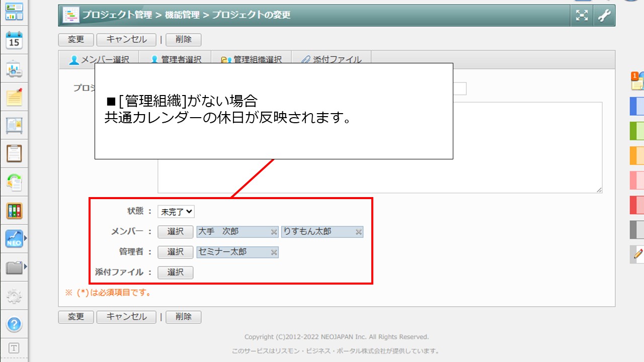Open the 状態 dropdown showing 未完了
Viewport: 644px width, 362px height.
click(x=176, y=212)
